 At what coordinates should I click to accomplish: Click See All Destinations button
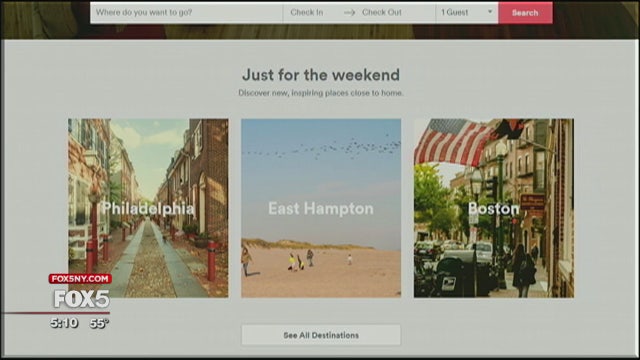pos(321,335)
